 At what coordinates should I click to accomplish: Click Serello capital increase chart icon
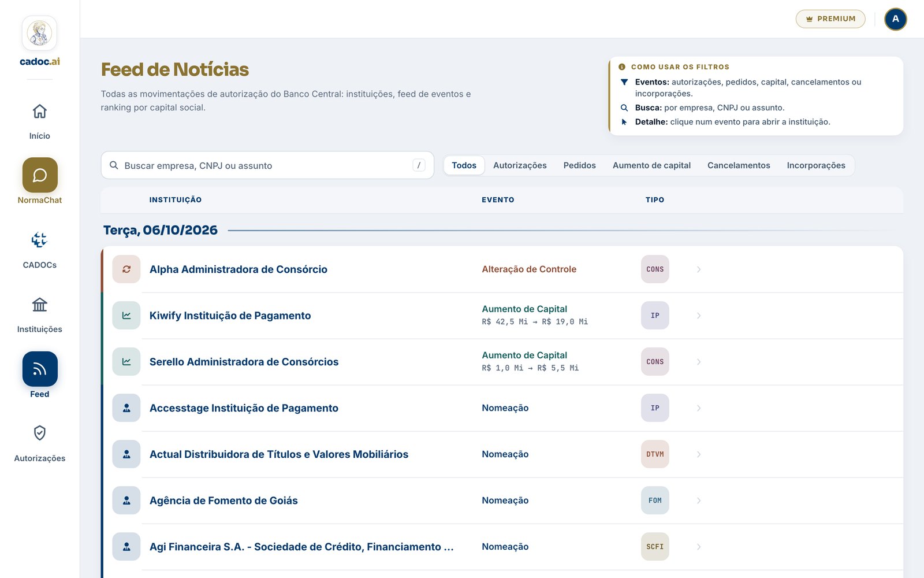(x=126, y=362)
